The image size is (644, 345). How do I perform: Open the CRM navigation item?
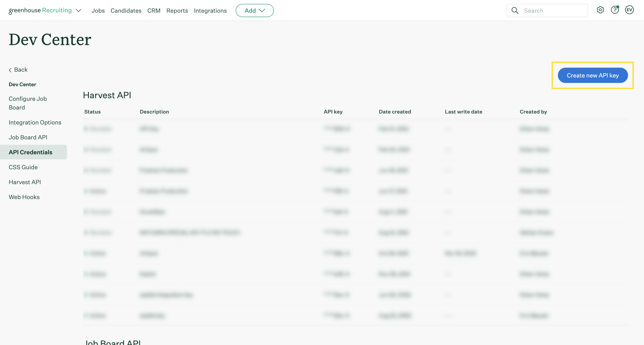[x=154, y=11]
